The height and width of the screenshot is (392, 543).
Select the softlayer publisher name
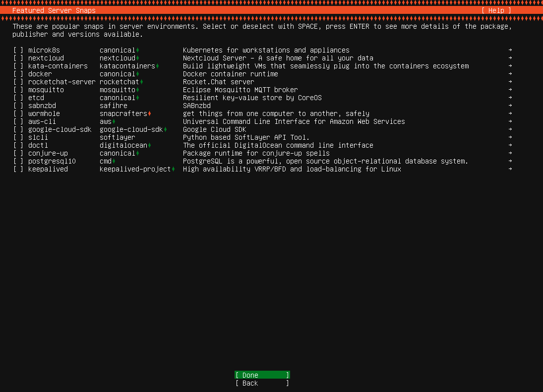(118, 138)
